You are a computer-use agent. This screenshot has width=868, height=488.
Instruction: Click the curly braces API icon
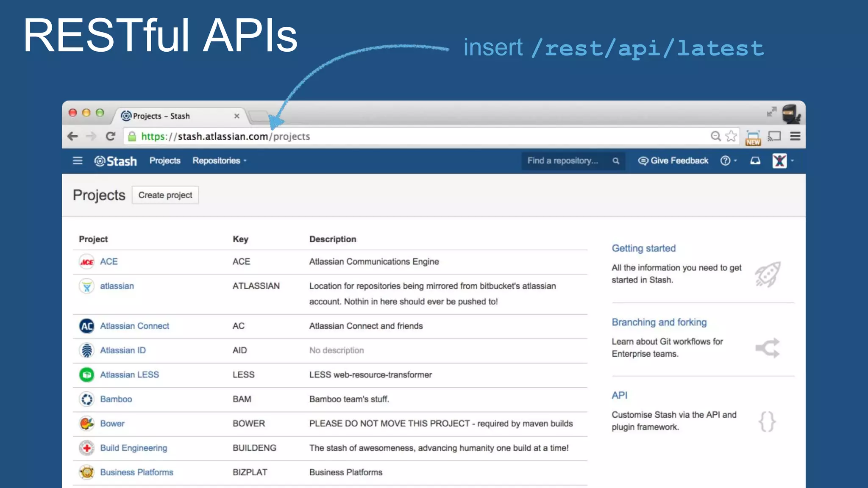(x=767, y=421)
